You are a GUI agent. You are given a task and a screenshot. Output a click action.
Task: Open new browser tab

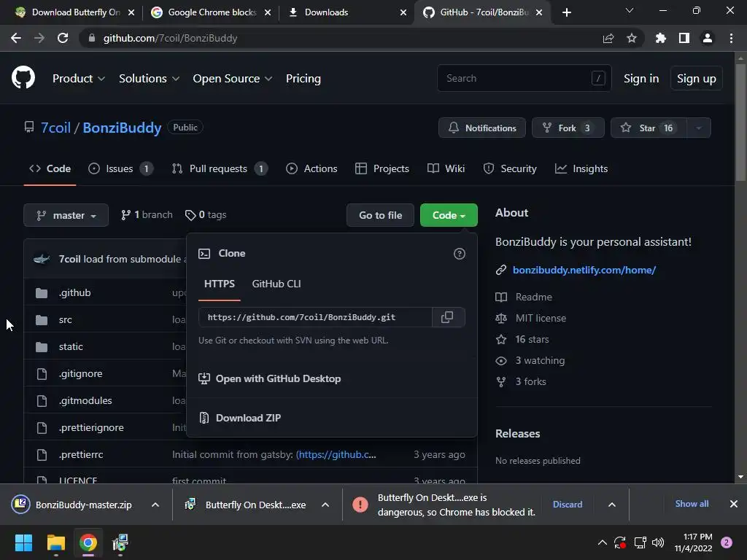(x=566, y=12)
